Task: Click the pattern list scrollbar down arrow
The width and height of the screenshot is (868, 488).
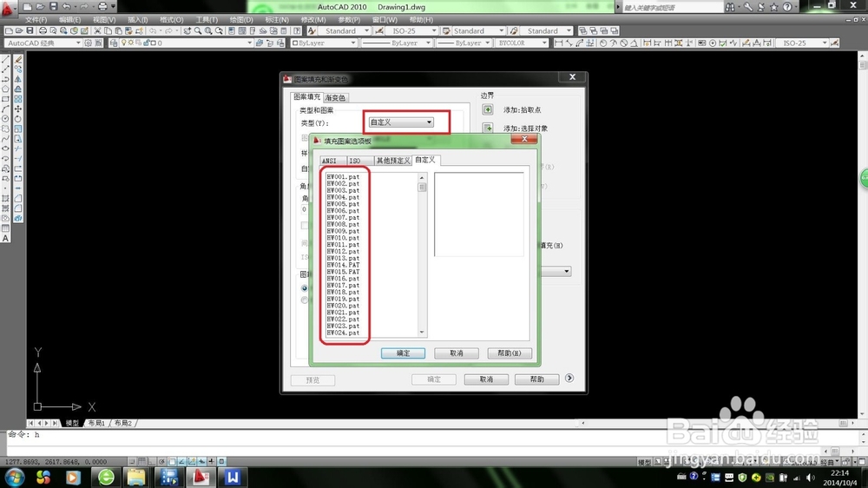Action: (422, 333)
